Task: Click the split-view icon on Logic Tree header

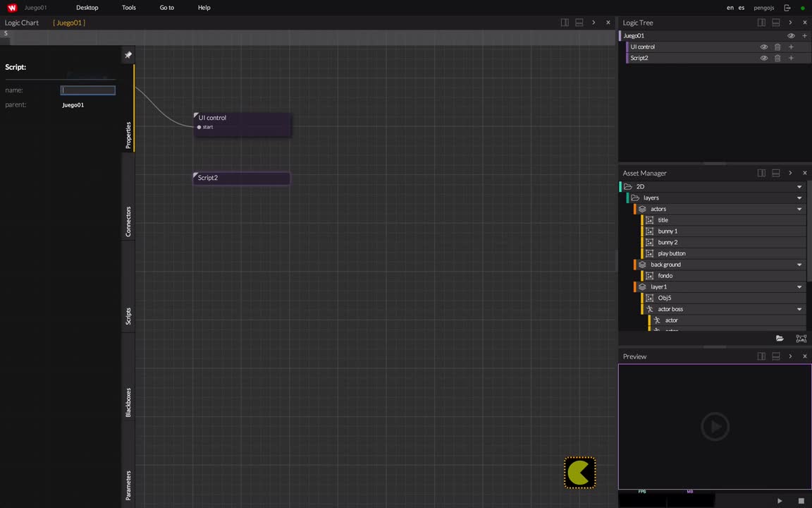Action: tap(761, 22)
